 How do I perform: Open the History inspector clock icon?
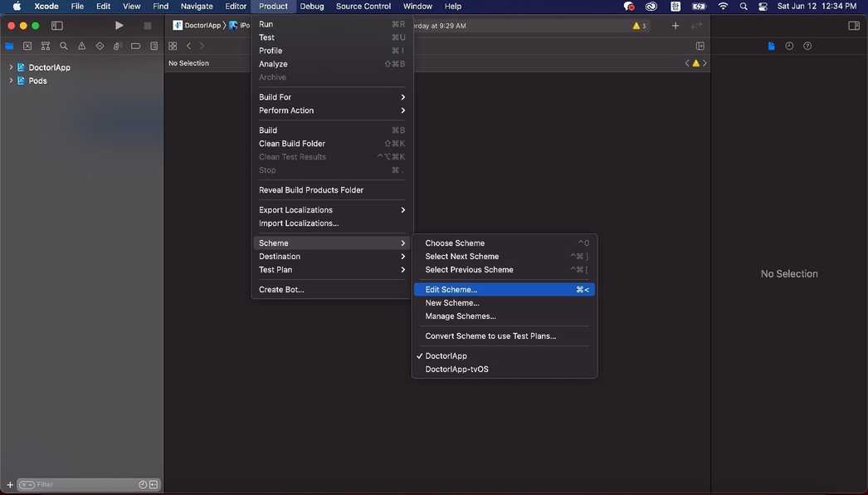[x=789, y=46]
